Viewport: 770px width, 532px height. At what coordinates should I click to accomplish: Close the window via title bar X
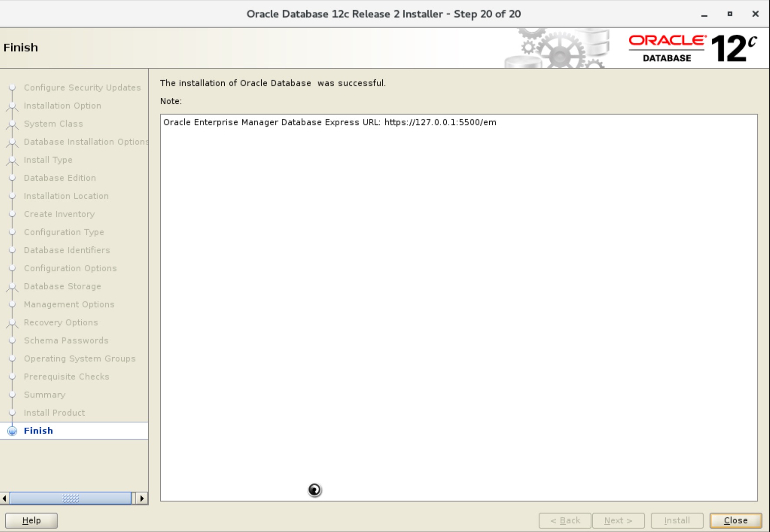[756, 14]
